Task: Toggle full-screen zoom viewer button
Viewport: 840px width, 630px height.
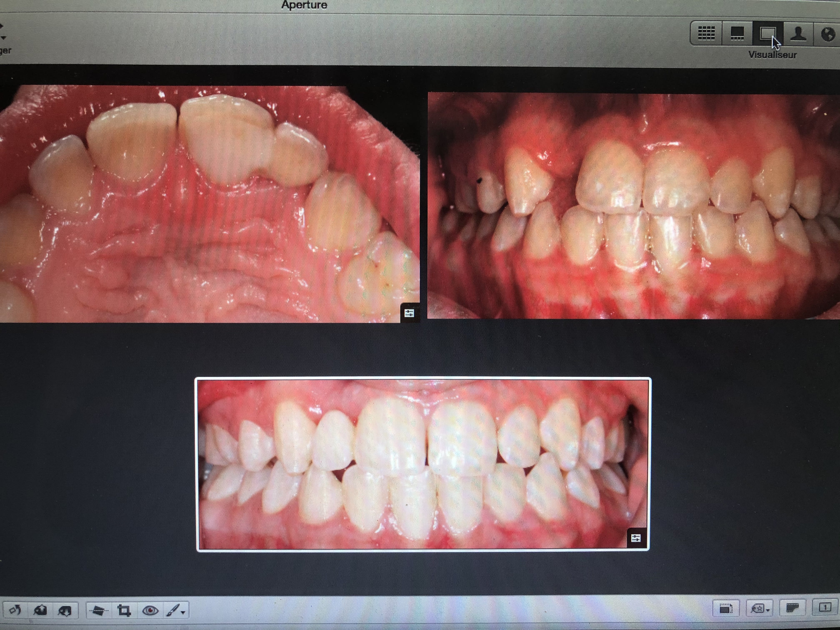Action: point(726,609)
